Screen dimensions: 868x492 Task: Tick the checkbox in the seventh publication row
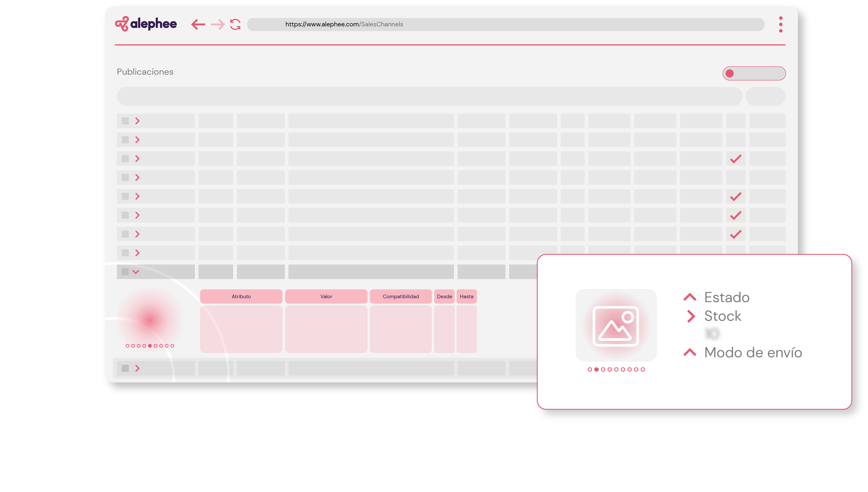[125, 234]
